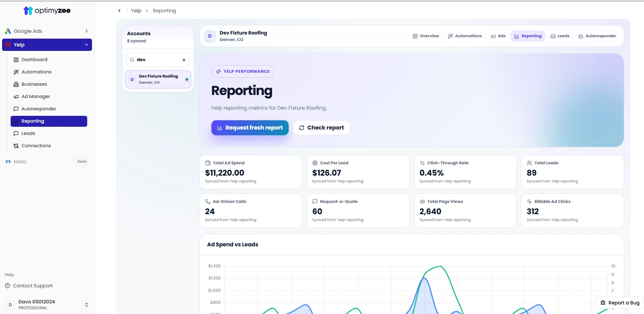Screen dimensions: 644x314
Task: Open Businesses in the sidebar
Action: pos(49,84)
